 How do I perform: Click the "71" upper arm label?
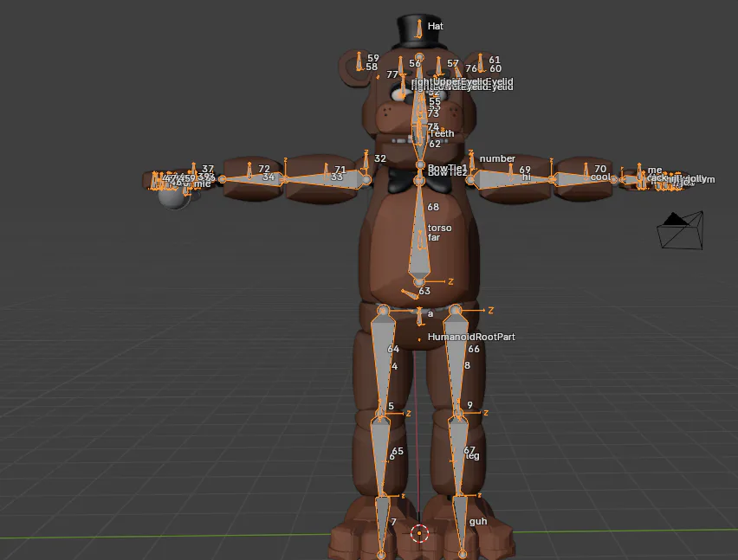coord(340,170)
